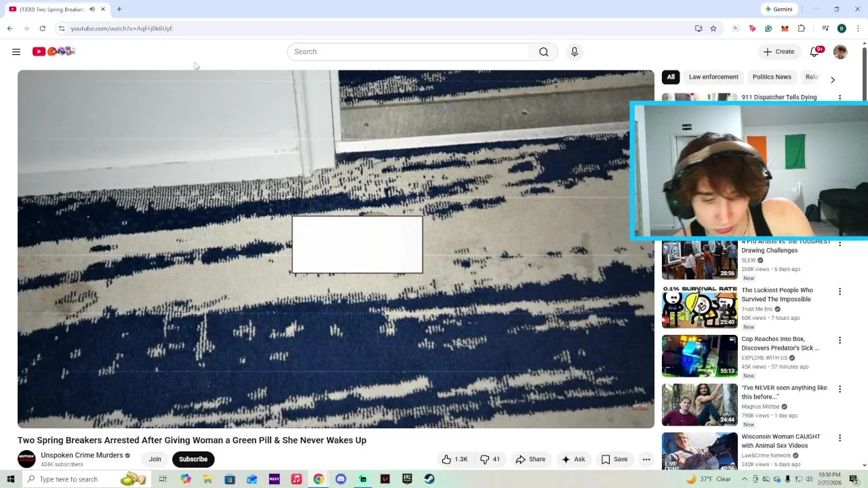This screenshot has height=488, width=868.
Task: Click the browser address bar URL
Action: click(121, 28)
